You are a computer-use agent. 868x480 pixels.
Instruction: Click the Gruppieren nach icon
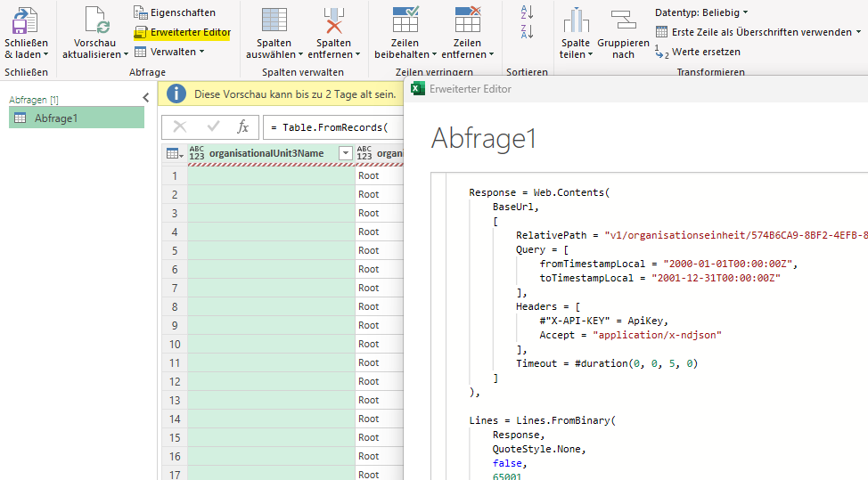point(623,20)
